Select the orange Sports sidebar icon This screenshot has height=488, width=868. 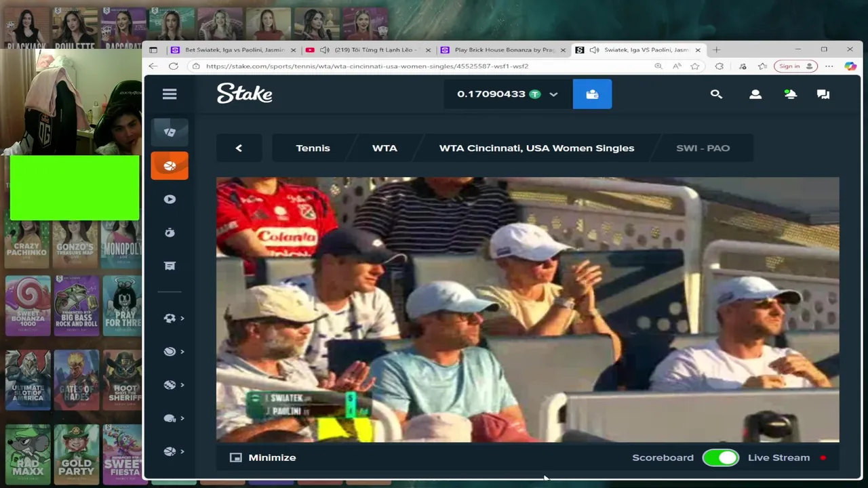tap(170, 165)
